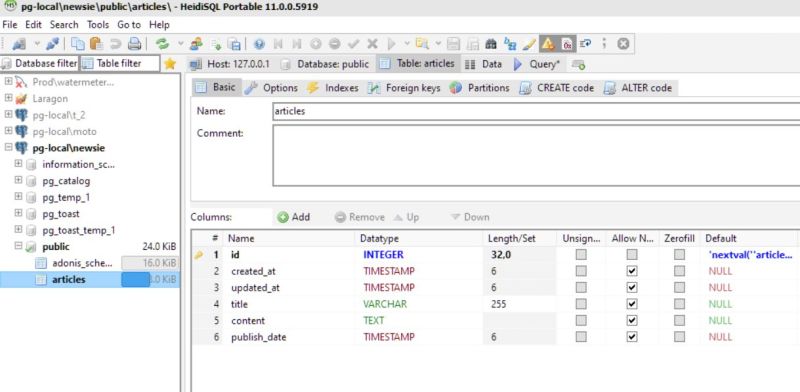Click the Insert row plus icon
Image resolution: width=800 pixels, height=392 pixels.
315,44
